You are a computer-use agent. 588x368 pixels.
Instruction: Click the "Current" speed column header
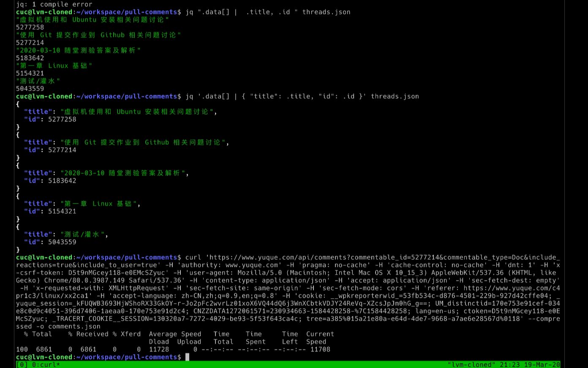[320, 334]
